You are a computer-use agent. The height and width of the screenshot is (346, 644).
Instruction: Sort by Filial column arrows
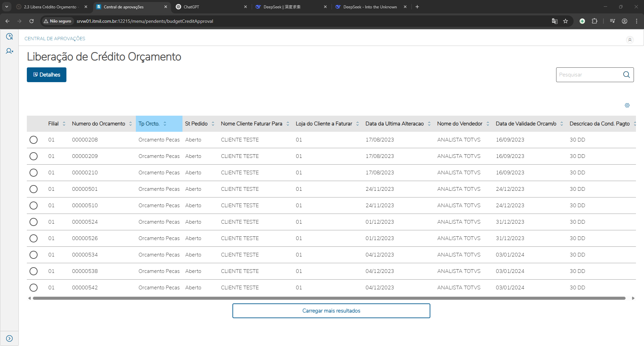click(x=64, y=124)
